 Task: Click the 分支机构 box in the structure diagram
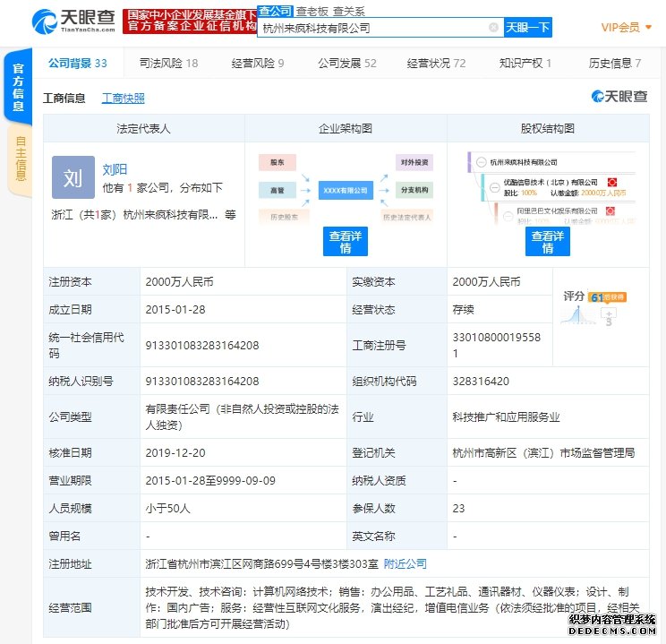[x=414, y=190]
